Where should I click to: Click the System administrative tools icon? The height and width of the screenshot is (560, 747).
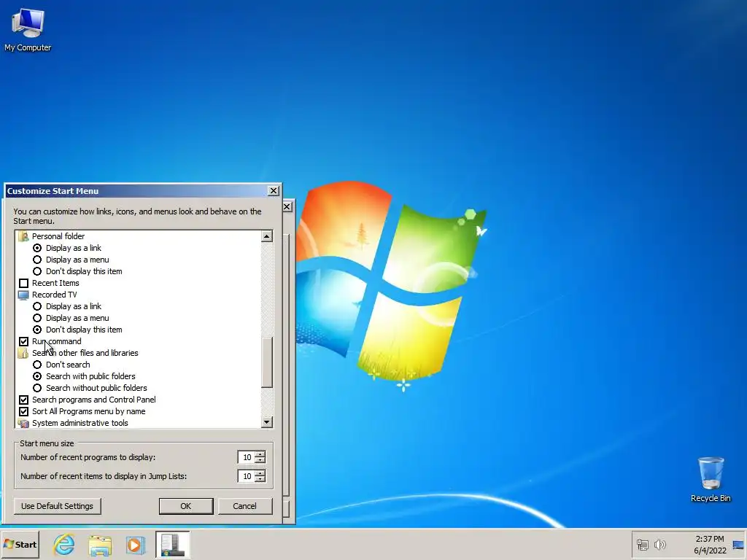pyautogui.click(x=23, y=423)
